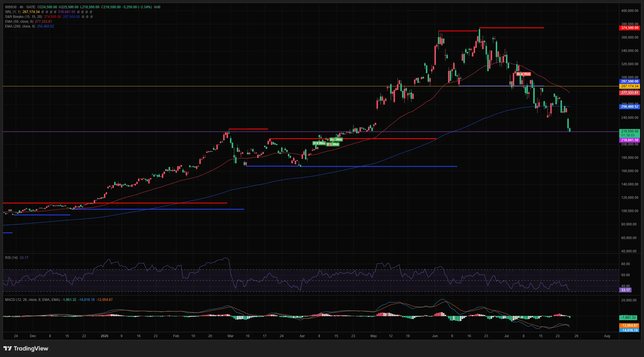Click the Bear Wick label on the chart
Image resolution: width=644 pixels, height=357 pixels.
tap(524, 74)
